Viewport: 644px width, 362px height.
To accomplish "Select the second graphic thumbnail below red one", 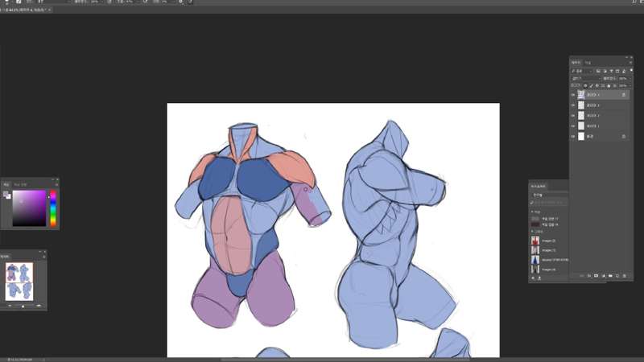I will click(535, 250).
